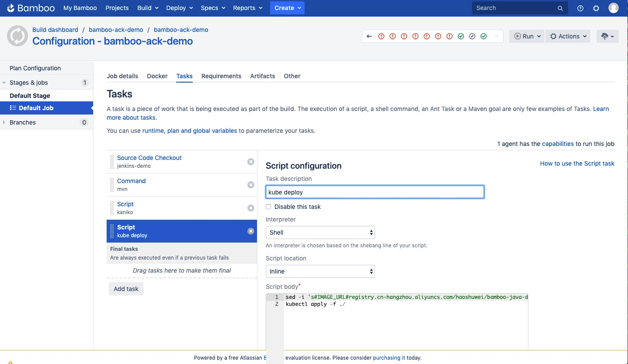This screenshot has height=364, width=628.
Task: Grab drag handle of Command task
Action: pos(112,185)
